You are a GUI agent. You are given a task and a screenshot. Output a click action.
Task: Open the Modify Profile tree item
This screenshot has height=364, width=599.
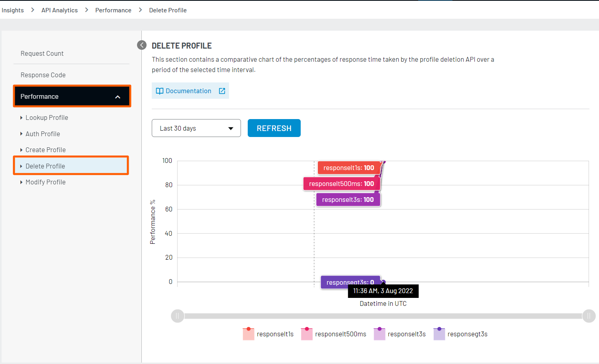pyautogui.click(x=45, y=182)
